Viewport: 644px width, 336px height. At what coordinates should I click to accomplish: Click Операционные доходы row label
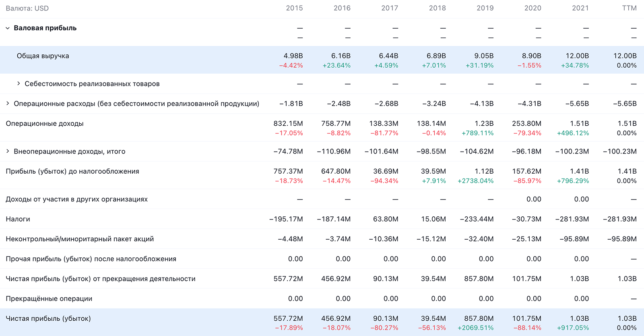(45, 124)
